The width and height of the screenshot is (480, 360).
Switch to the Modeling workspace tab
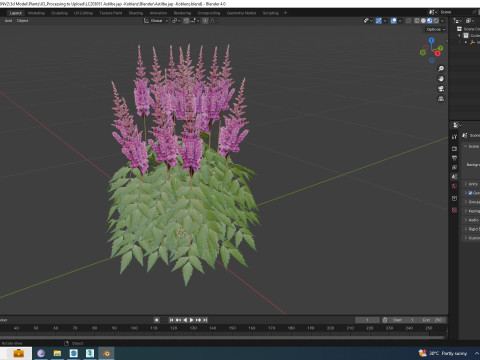(x=36, y=13)
